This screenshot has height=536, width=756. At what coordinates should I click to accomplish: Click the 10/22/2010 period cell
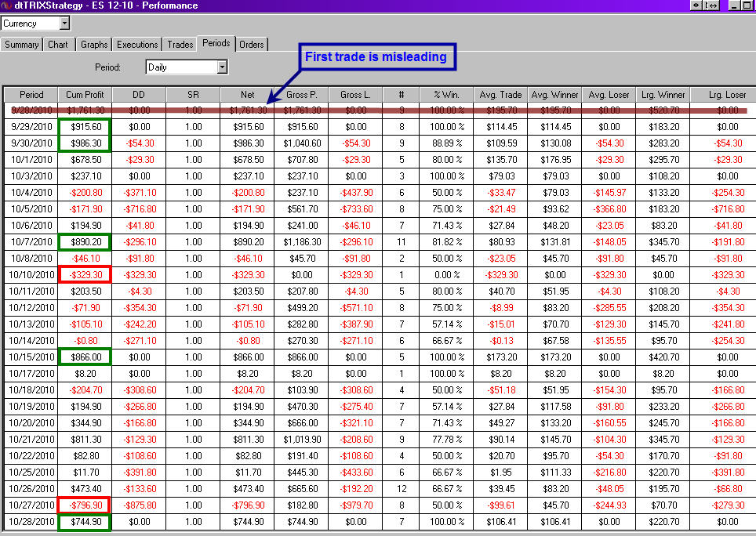(x=31, y=455)
